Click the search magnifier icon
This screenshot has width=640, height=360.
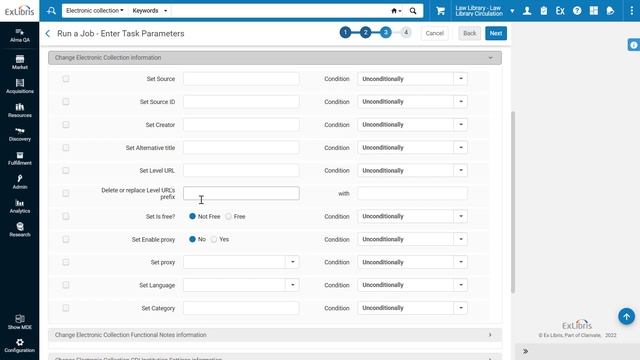point(413,11)
